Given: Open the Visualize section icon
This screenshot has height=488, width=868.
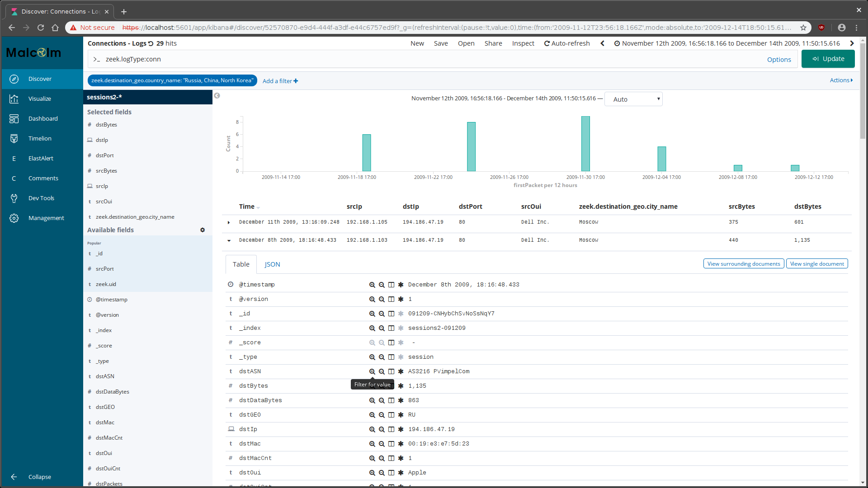Looking at the screenshot, I should (x=14, y=99).
